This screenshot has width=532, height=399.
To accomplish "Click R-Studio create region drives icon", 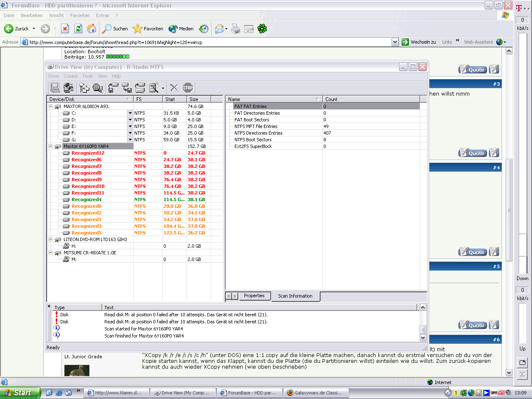I will (140, 88).
